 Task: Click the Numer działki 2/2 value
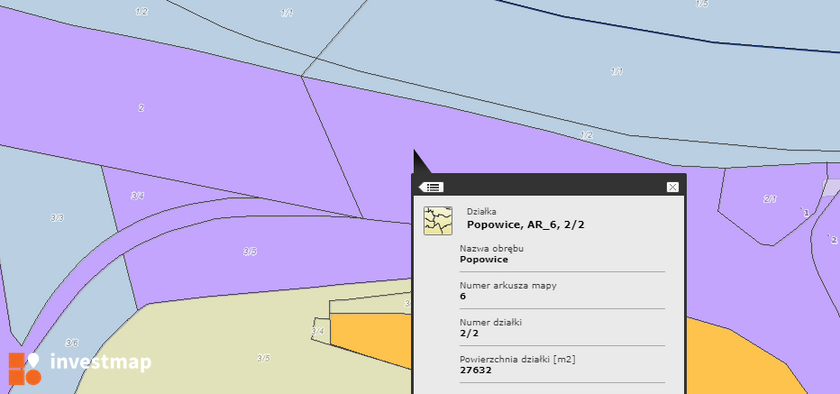coord(469,333)
